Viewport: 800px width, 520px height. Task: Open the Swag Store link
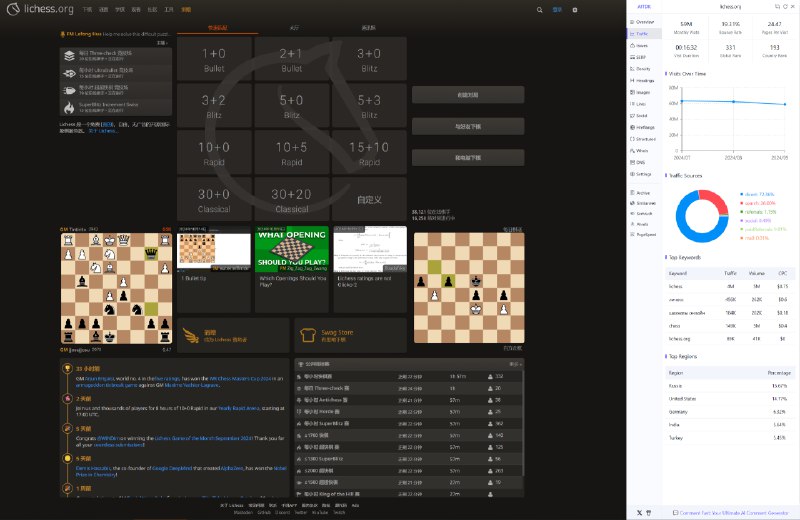click(351, 335)
